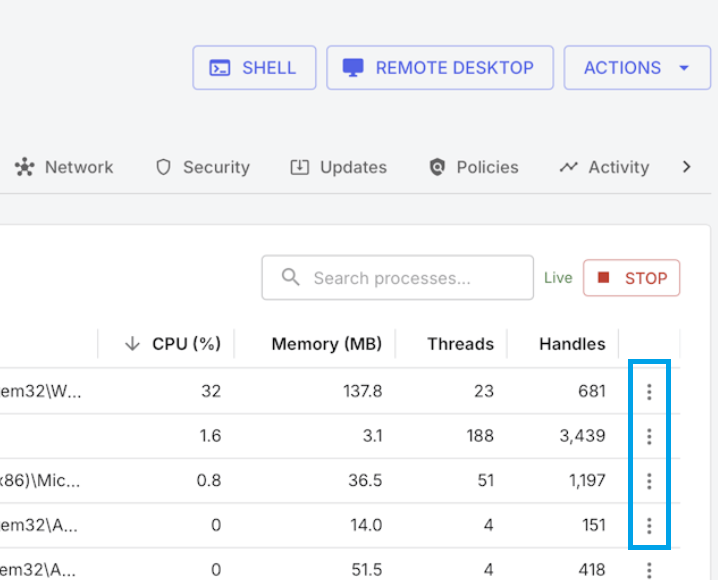Open kebab menu for 14.0 MB process
This screenshot has height=580, width=718.
[649, 525]
